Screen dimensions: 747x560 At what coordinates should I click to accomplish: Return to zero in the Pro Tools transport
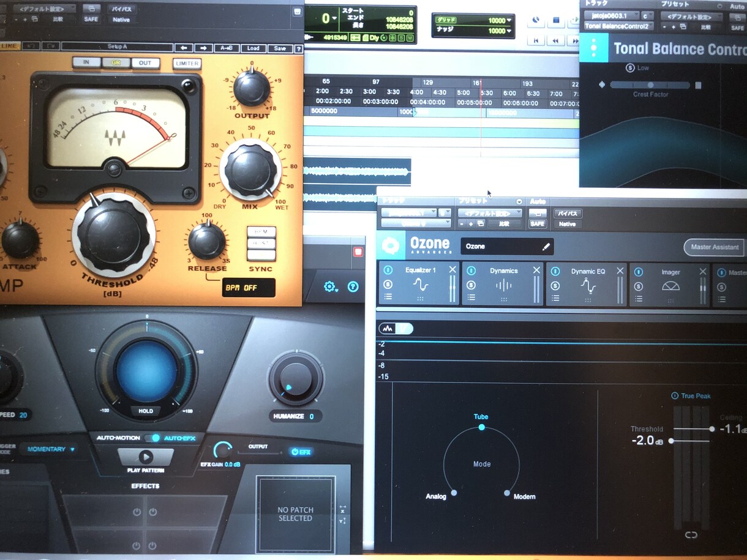(536, 40)
